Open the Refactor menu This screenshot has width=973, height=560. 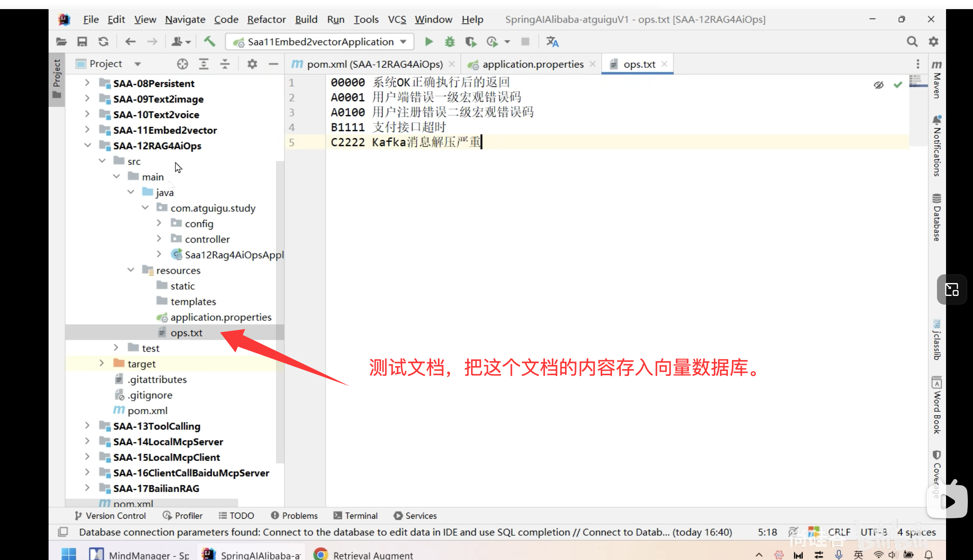(x=266, y=19)
